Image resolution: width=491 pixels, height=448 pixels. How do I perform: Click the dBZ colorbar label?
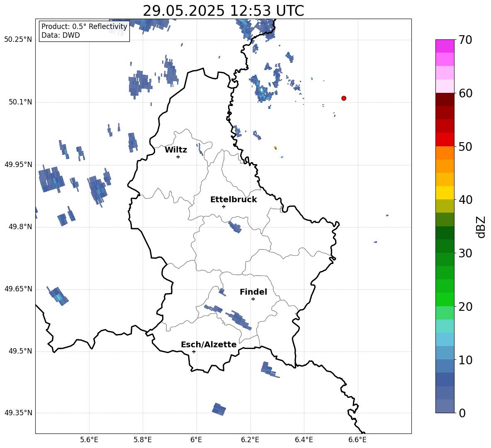pyautogui.click(x=481, y=227)
